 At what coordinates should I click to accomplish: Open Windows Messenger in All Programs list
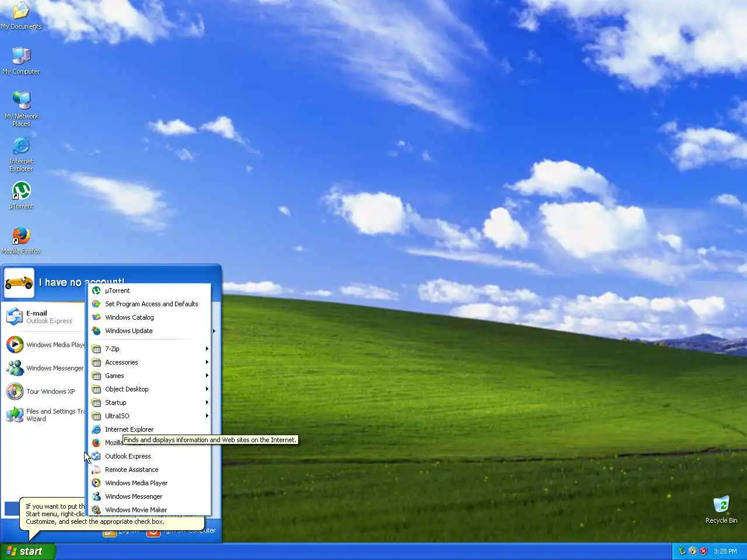coord(149,496)
